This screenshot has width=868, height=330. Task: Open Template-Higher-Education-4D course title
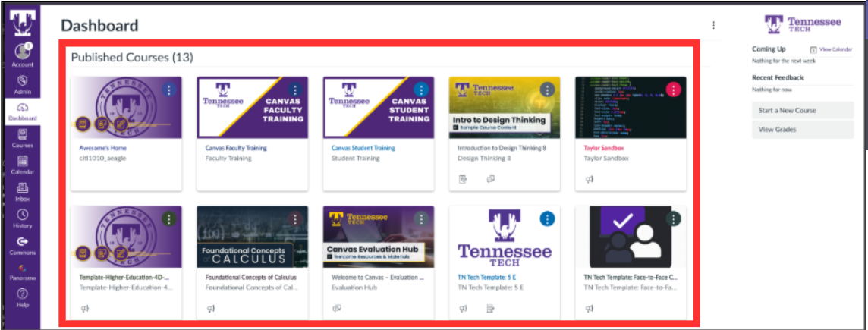tap(124, 278)
